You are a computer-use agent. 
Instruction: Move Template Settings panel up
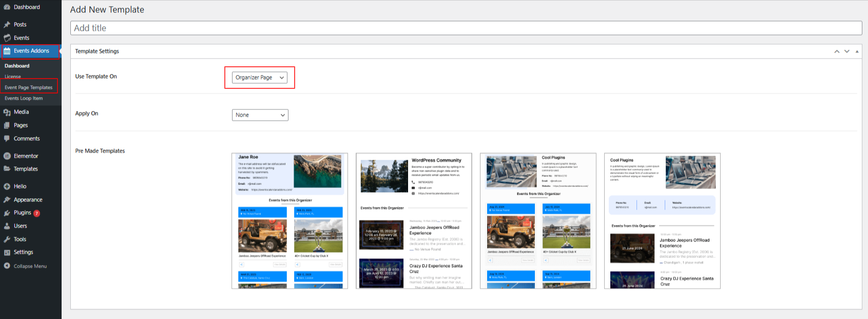tap(837, 51)
